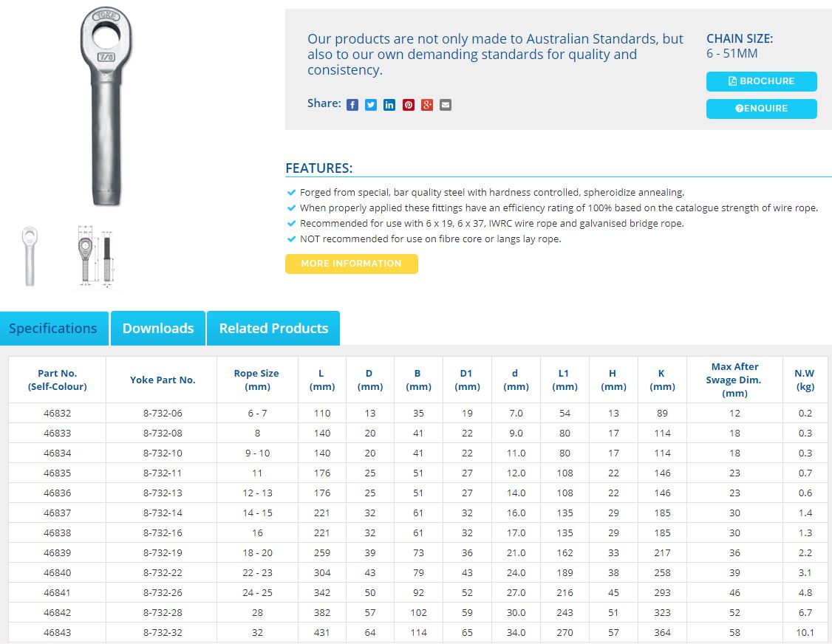Click part number 46841

coord(58,592)
